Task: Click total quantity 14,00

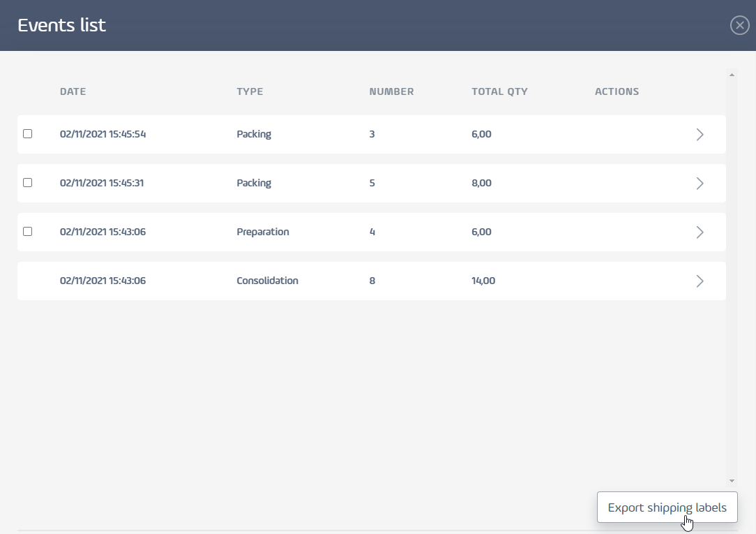Action: [x=483, y=281]
